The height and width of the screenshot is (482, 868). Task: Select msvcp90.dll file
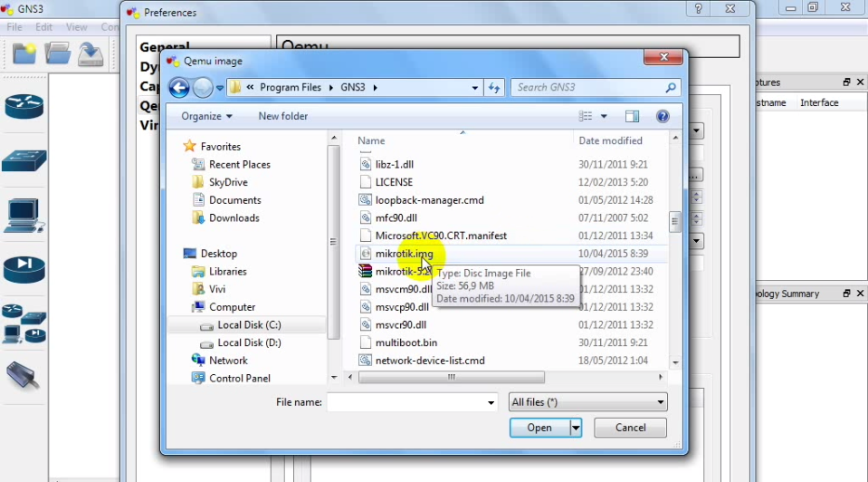point(402,307)
